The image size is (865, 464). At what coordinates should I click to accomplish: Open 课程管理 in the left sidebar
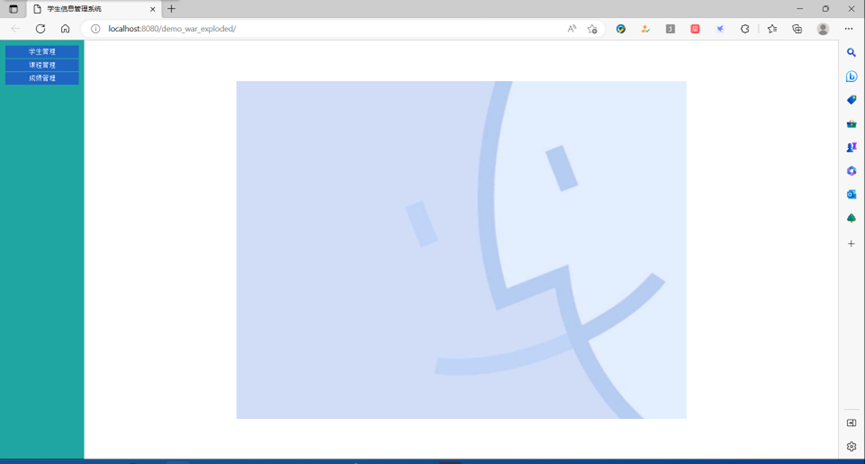(42, 65)
